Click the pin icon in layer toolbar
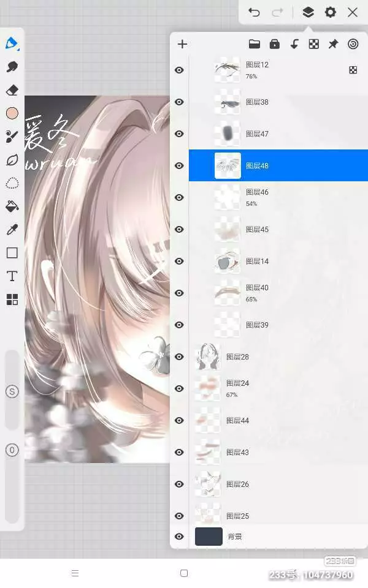The height and width of the screenshot is (588, 368). tap(333, 44)
